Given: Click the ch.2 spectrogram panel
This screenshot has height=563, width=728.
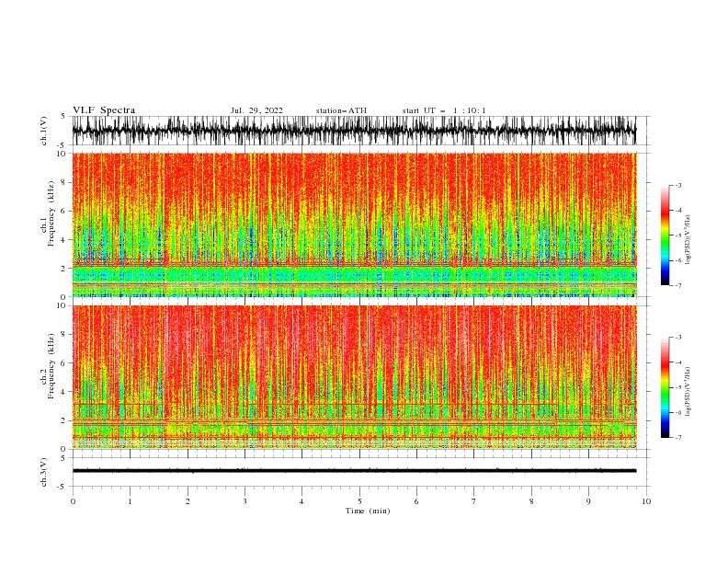Looking at the screenshot, I should tap(354, 377).
